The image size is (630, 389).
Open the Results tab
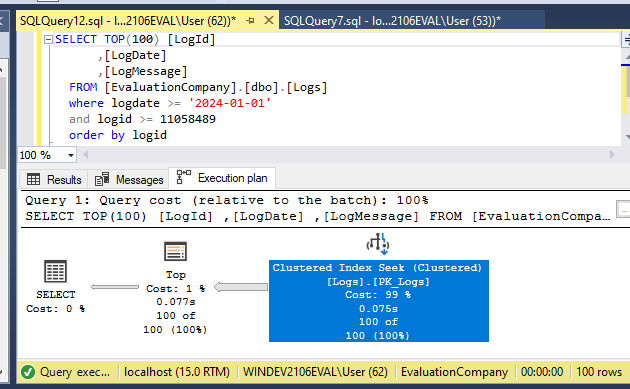pos(53,179)
